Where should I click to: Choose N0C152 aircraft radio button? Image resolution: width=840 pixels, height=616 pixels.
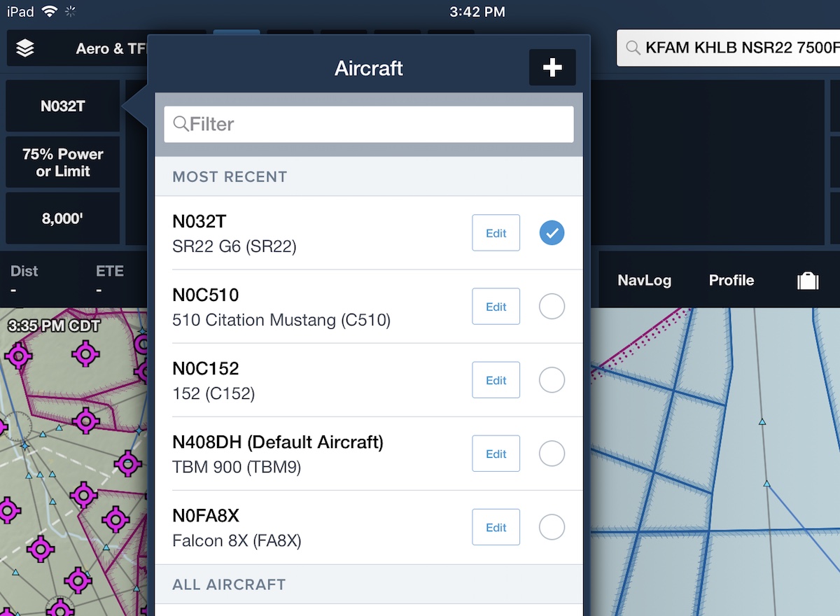click(x=552, y=380)
